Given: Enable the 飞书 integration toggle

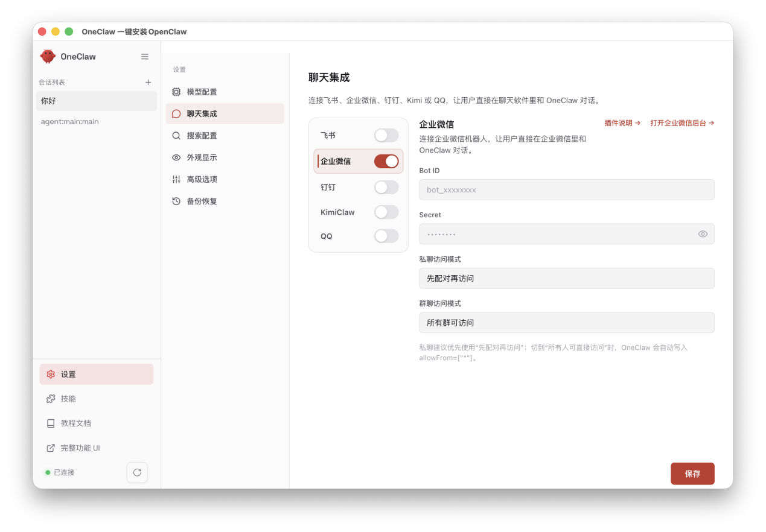Looking at the screenshot, I should pos(386,135).
